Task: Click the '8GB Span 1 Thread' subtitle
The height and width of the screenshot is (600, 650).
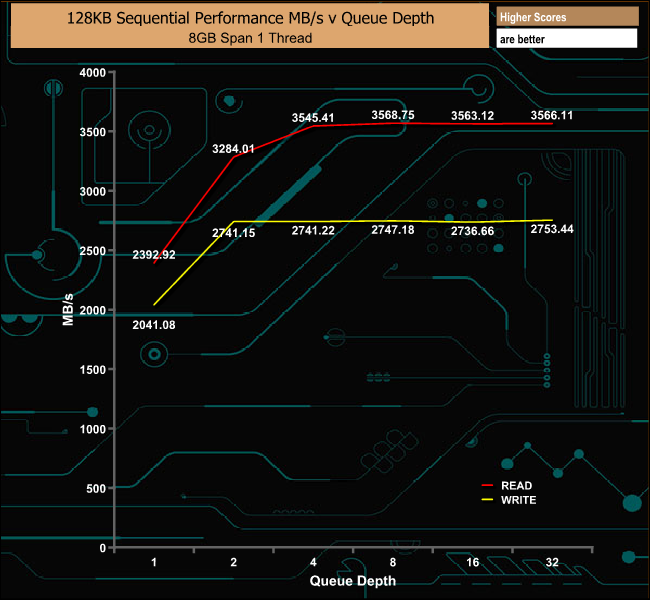Action: coord(250,38)
